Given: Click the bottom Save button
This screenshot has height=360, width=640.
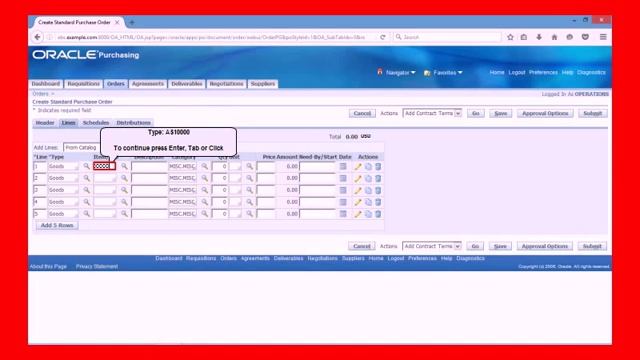Looking at the screenshot, I should tap(500, 247).
